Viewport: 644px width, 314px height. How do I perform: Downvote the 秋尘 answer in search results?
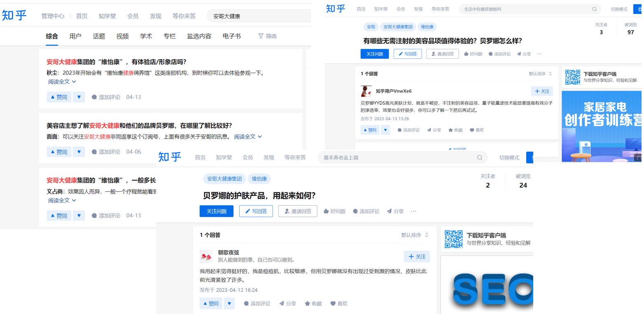(x=79, y=97)
